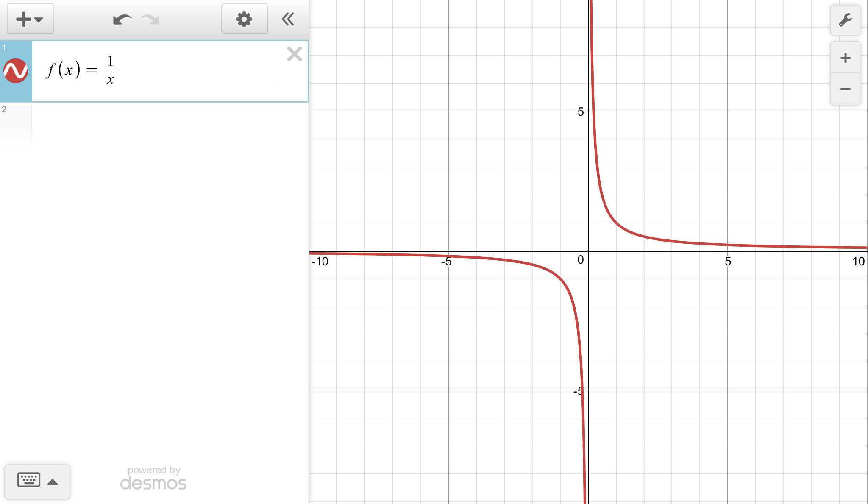The image size is (868, 504).
Task: Collapse the expression list panel
Action: [288, 19]
